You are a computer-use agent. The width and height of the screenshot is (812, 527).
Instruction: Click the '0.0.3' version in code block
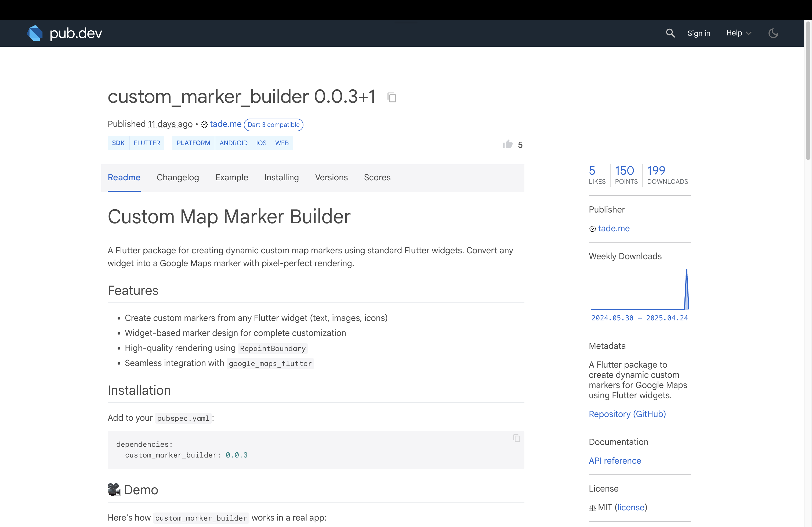[x=237, y=455]
